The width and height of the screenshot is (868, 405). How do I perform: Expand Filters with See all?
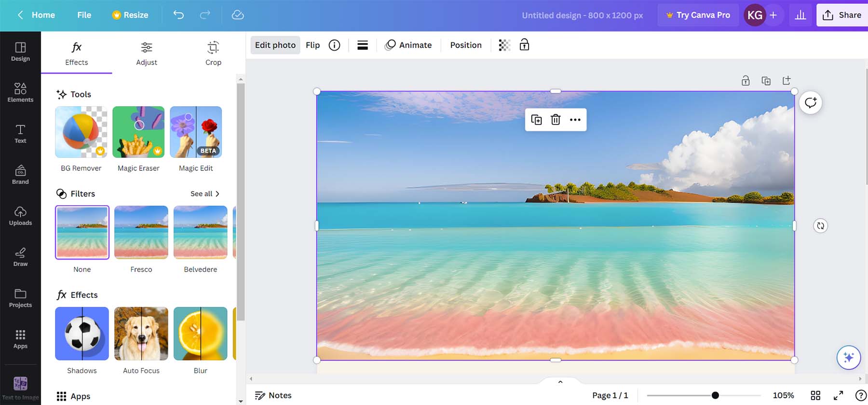[x=205, y=194]
